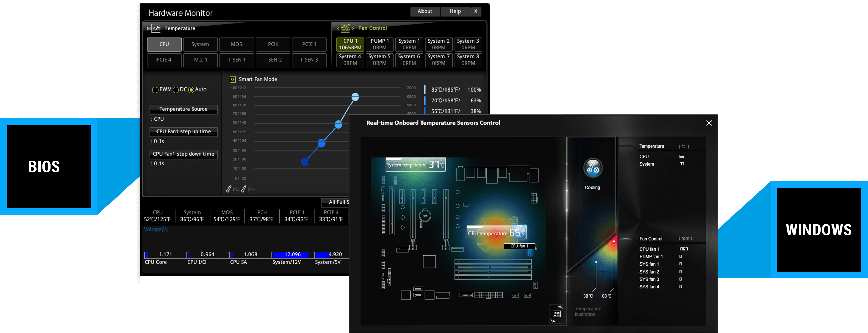The image size is (868, 333).
Task: Click the 70°C/158°F 63% setpoint row
Action: [x=453, y=101]
